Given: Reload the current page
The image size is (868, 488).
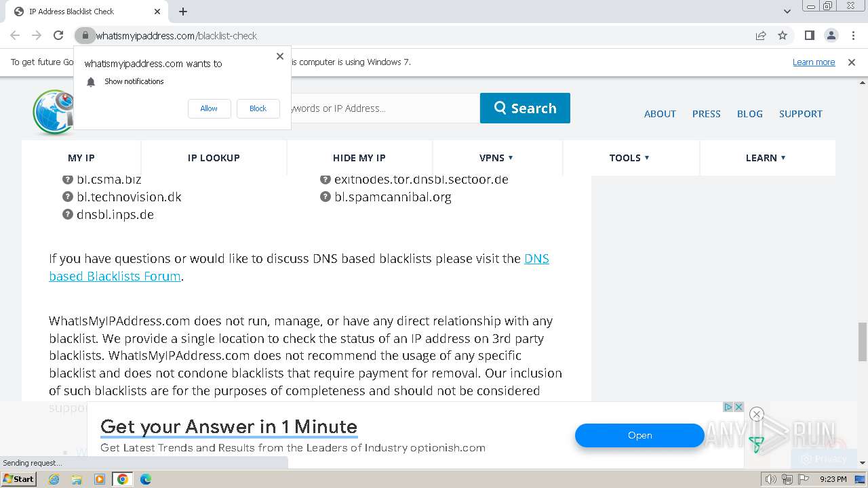Looking at the screenshot, I should click(58, 35).
